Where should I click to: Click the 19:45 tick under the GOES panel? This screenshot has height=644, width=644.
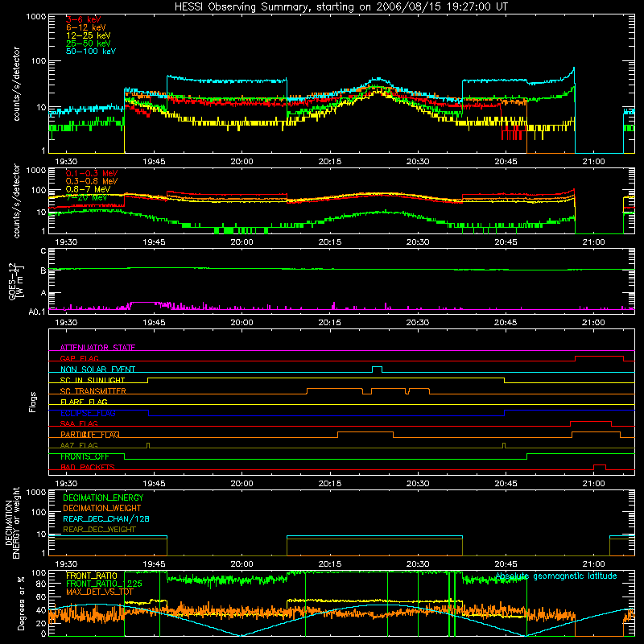click(154, 323)
